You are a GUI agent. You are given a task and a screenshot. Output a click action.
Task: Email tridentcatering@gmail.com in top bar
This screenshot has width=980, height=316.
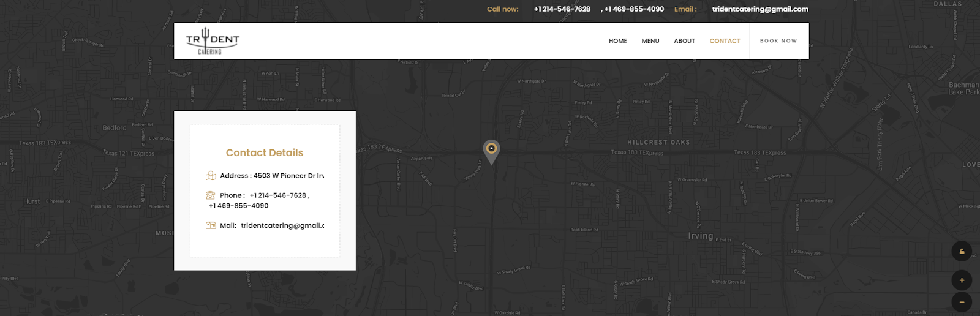(x=760, y=9)
